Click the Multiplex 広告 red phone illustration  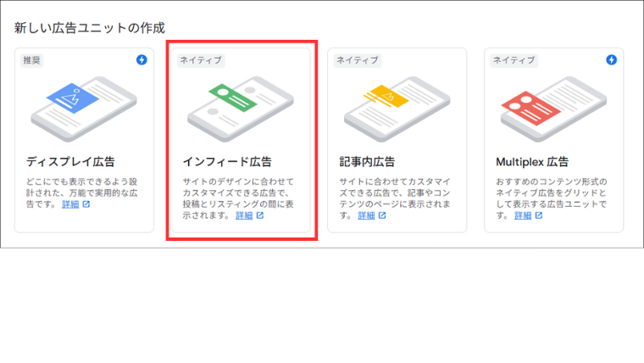click(x=553, y=109)
